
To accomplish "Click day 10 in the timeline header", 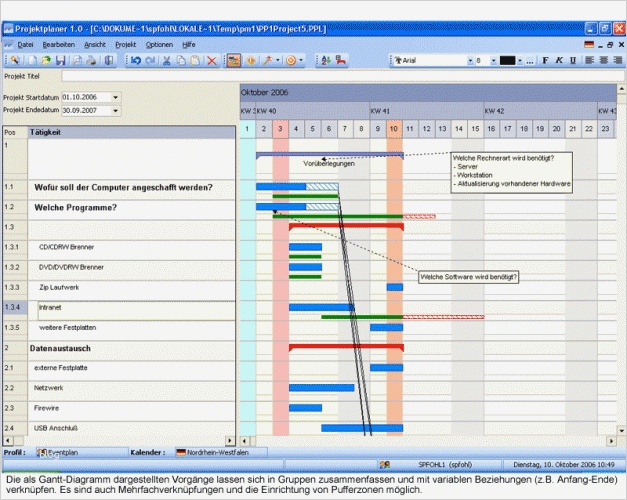I will tap(394, 129).
